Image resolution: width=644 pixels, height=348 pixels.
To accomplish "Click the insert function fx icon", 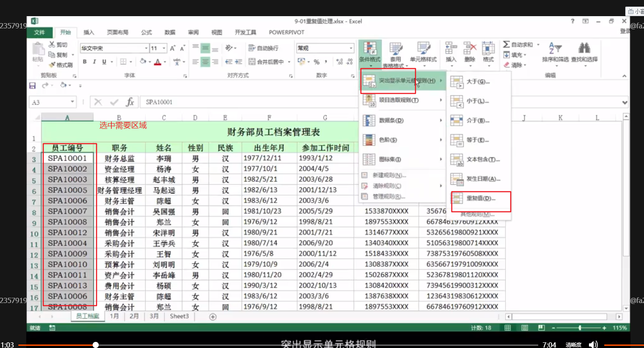I will 130,102.
